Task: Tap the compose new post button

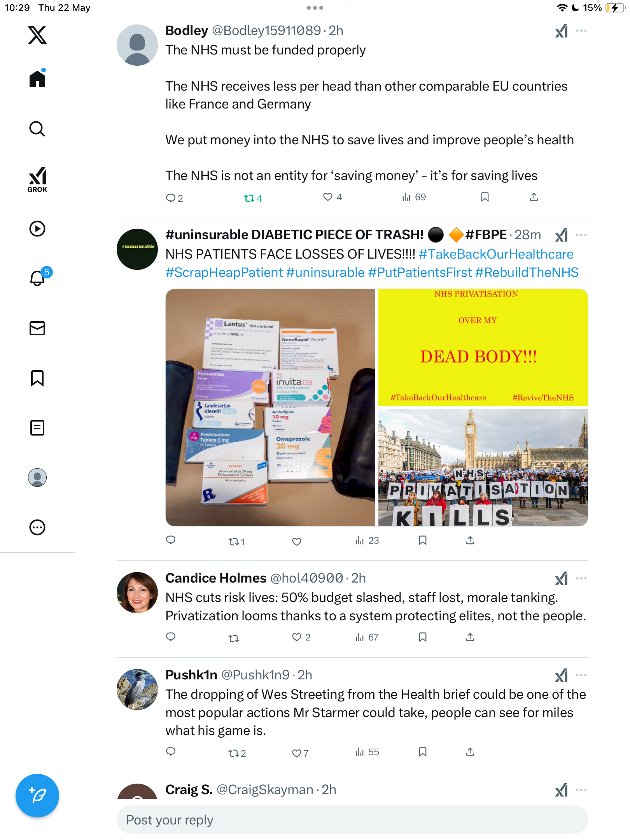Action: click(x=37, y=796)
